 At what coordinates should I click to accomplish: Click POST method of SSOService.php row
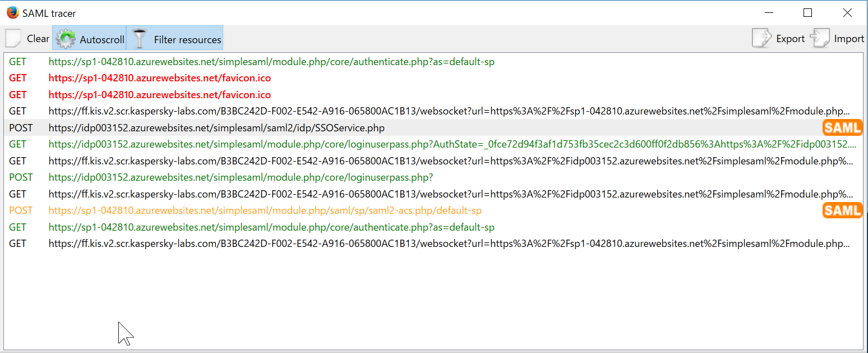(21, 128)
